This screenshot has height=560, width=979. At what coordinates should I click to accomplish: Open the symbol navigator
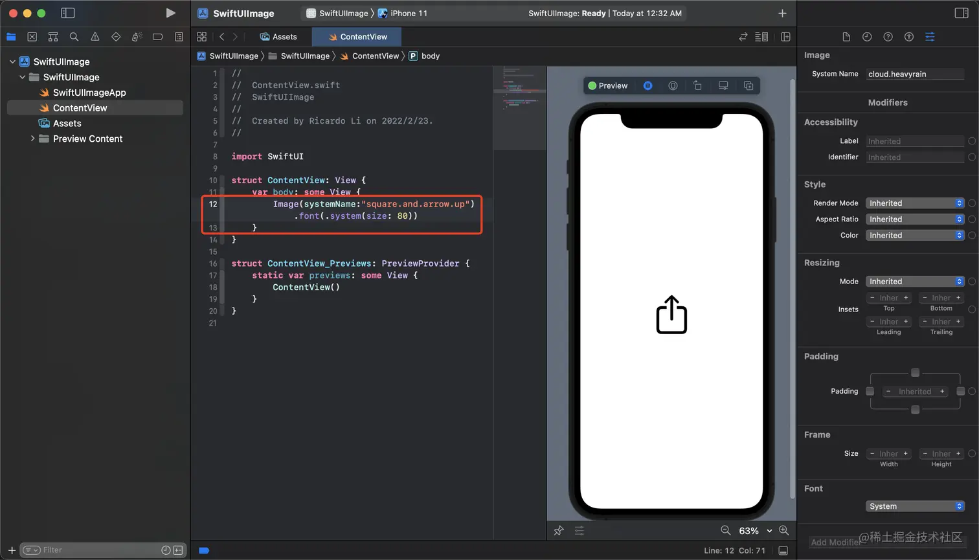53,37
